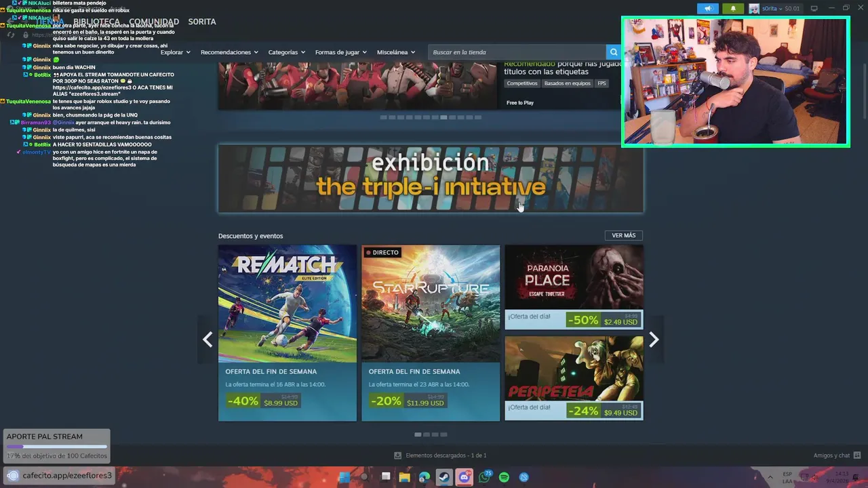
Task: Click the Aporte pal stream progress bar
Action: (x=56, y=447)
